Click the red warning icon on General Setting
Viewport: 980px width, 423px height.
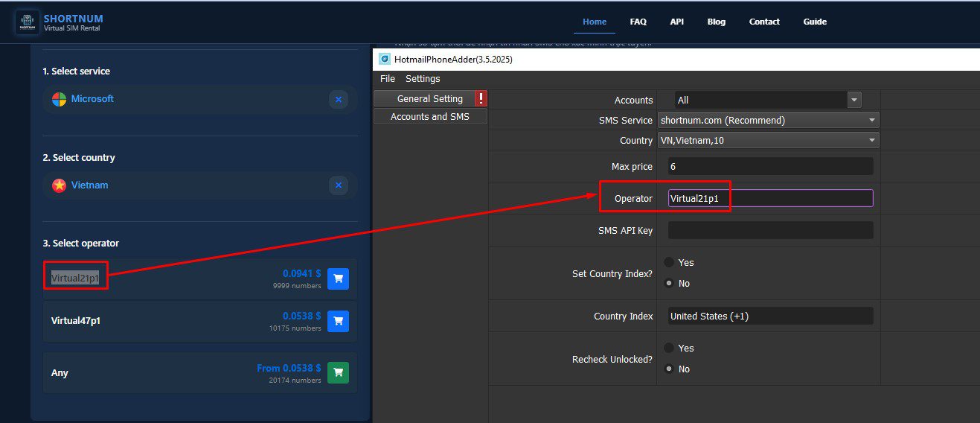pyautogui.click(x=481, y=98)
